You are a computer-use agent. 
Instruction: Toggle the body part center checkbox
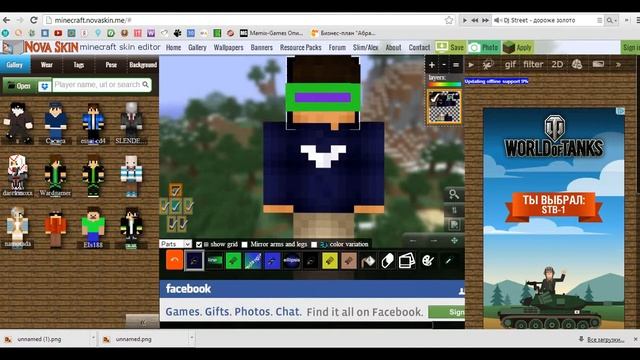pos(176,206)
